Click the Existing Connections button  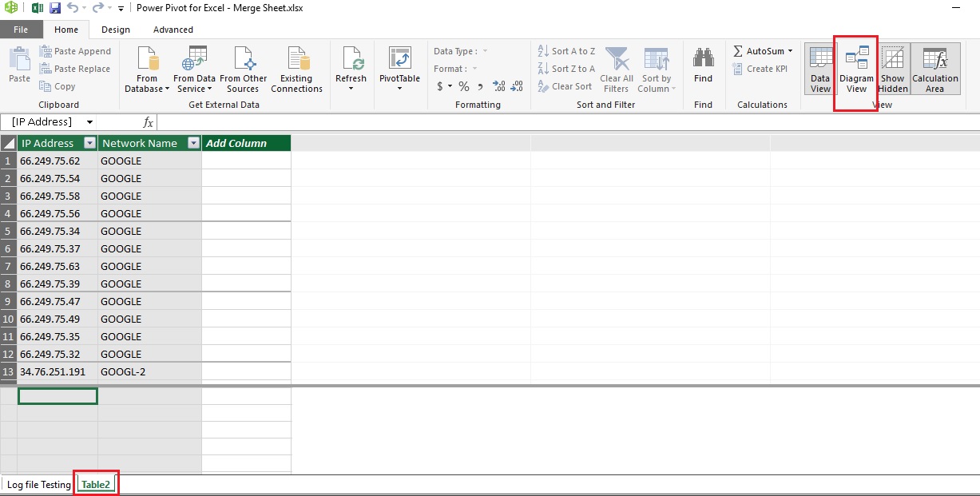coord(296,69)
